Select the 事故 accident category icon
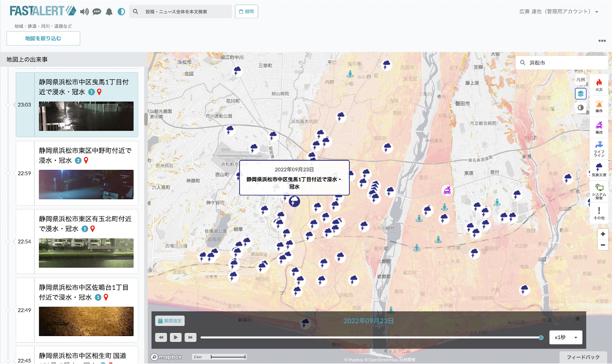 [599, 127]
